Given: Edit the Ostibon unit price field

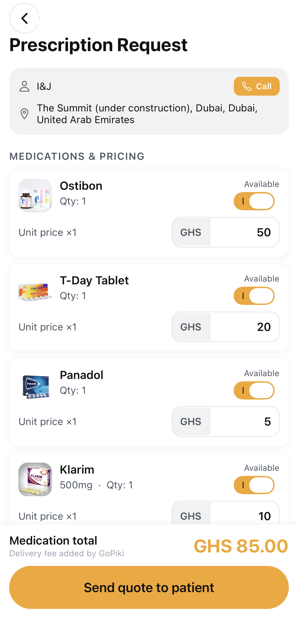Looking at the screenshot, I should point(245,232).
